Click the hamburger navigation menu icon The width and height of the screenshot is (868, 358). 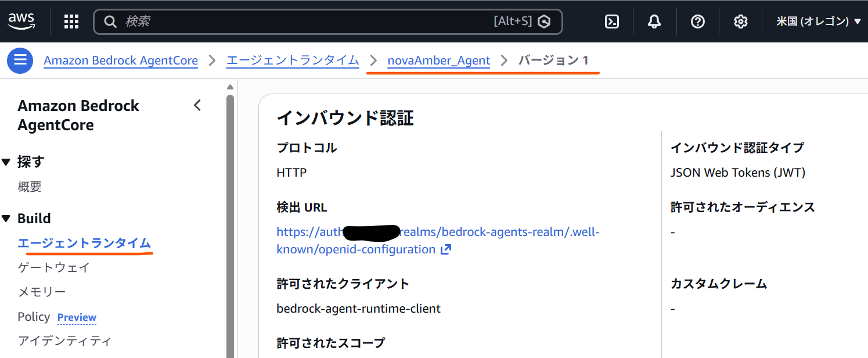point(19,60)
